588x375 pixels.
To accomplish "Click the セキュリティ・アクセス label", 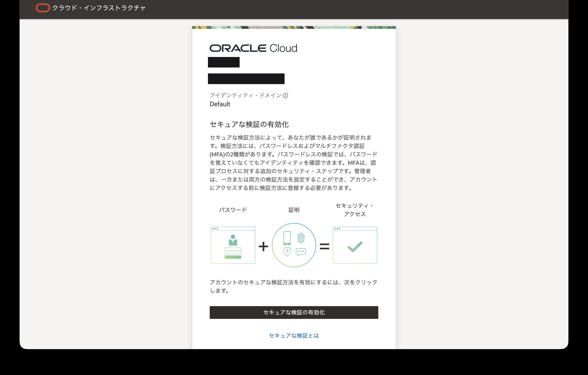I will (355, 210).
